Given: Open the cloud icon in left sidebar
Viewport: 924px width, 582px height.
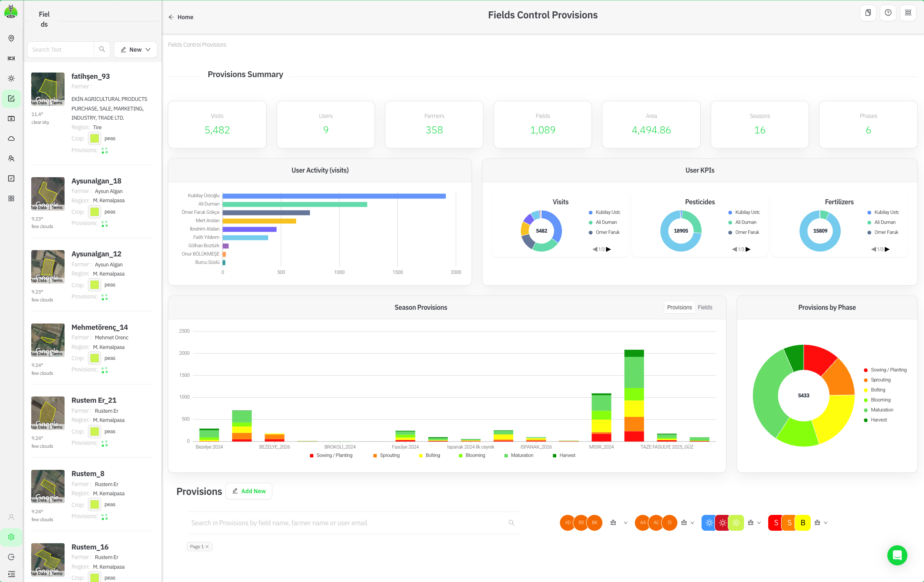Looking at the screenshot, I should pyautogui.click(x=11, y=138).
